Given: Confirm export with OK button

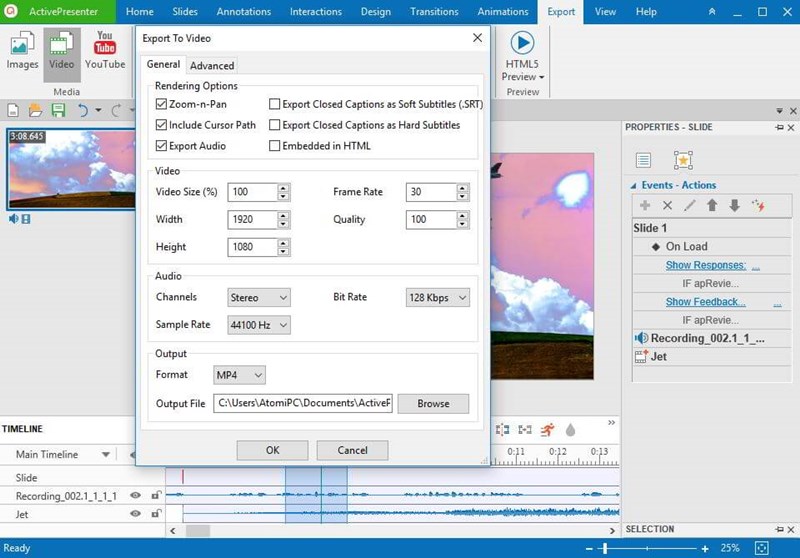Looking at the screenshot, I should point(272,450).
